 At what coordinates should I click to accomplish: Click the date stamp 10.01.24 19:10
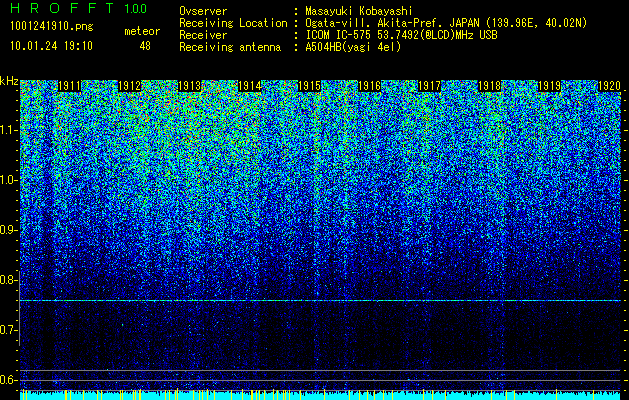(x=51, y=46)
